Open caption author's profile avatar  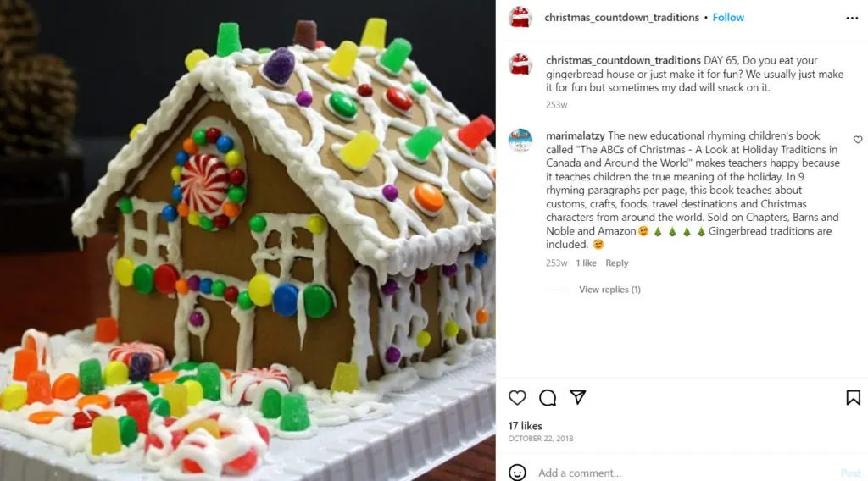point(520,64)
